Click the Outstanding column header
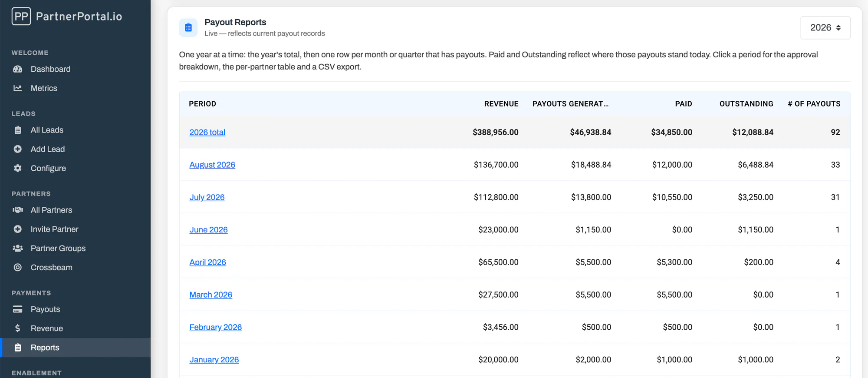Image resolution: width=868 pixels, height=378 pixels. 746,104
